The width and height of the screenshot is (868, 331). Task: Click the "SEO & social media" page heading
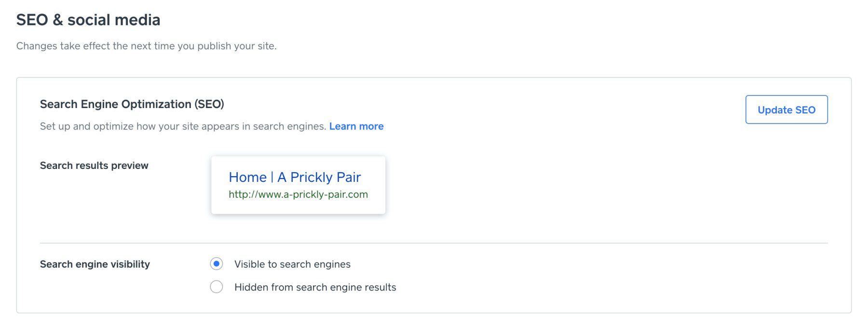click(x=89, y=20)
